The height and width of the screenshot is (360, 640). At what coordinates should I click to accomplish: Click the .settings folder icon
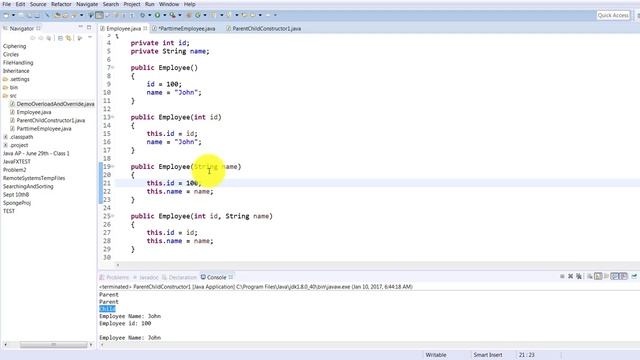click(5, 79)
